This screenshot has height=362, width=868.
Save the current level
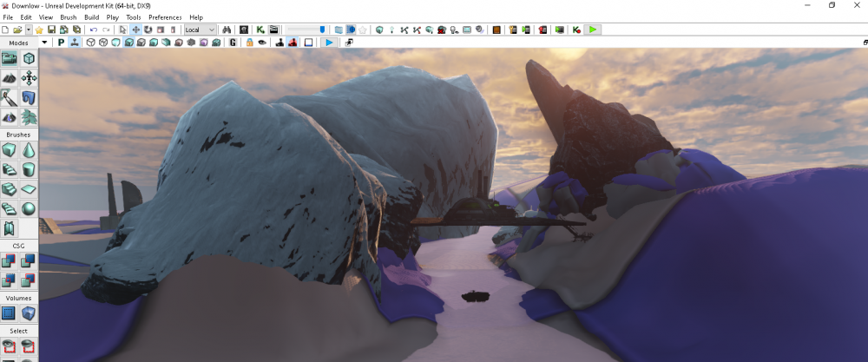(51, 30)
